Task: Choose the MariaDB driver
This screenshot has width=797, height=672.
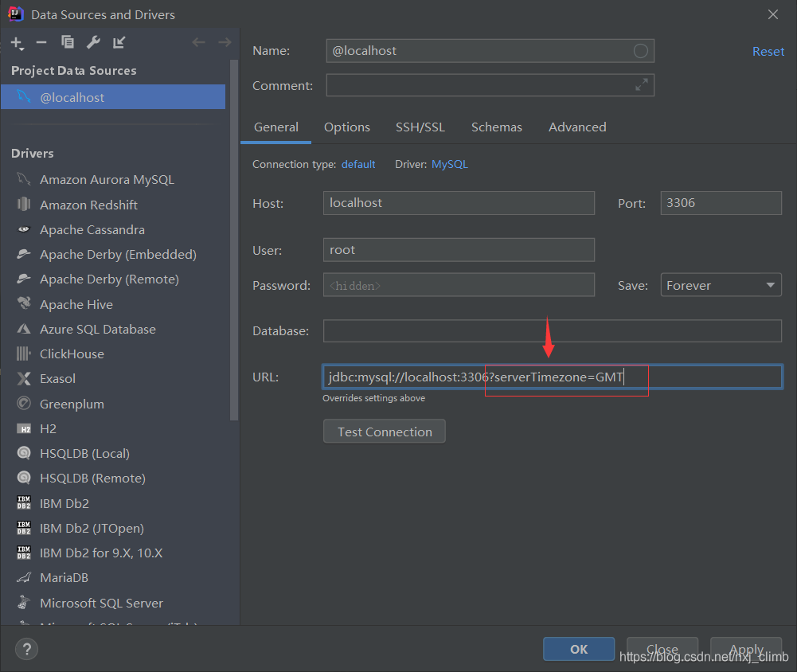Action: click(64, 578)
